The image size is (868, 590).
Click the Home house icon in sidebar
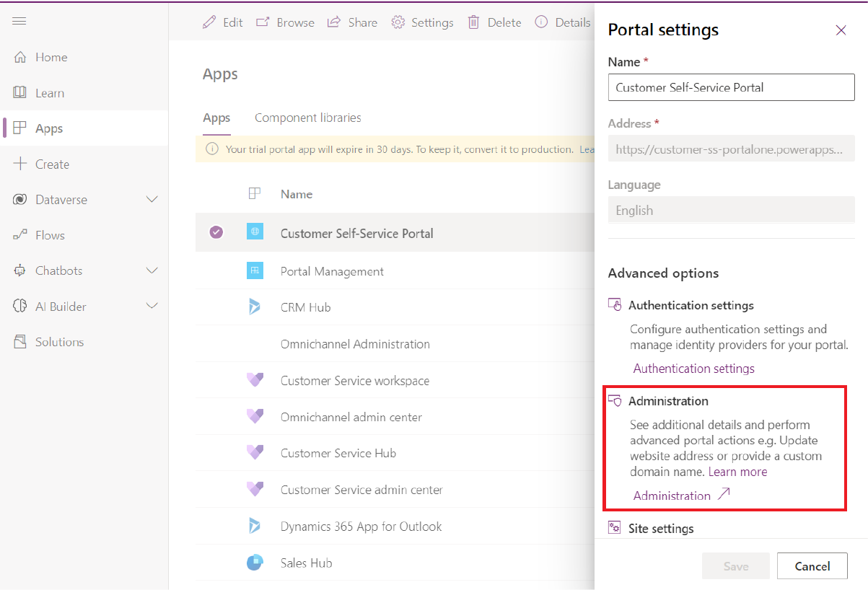[20, 57]
